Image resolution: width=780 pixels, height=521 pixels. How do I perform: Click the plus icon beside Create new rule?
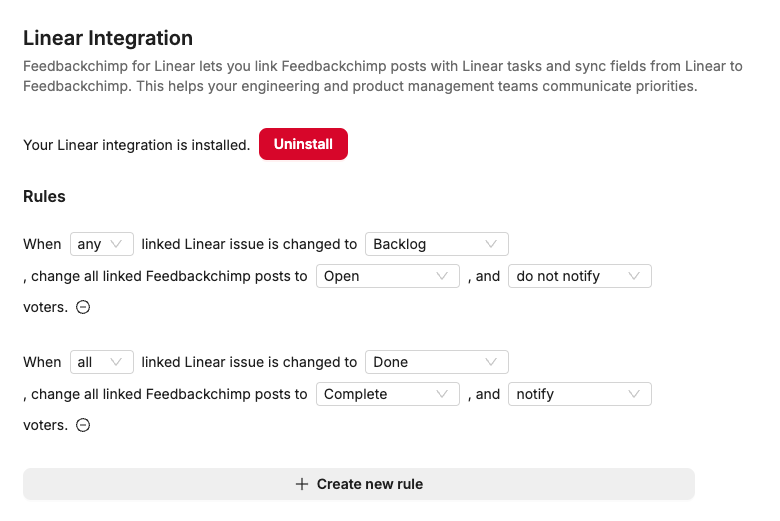tap(302, 484)
